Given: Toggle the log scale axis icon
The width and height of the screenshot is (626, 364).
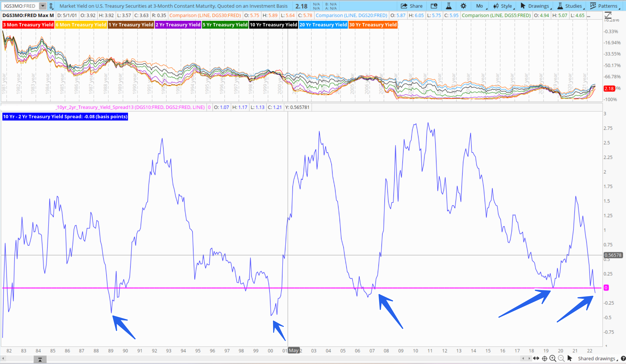Looking at the screenshot, I should coord(608,15).
